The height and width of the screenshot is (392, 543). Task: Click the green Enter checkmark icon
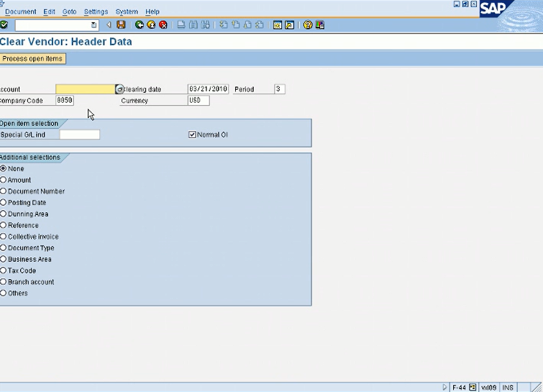4,25
